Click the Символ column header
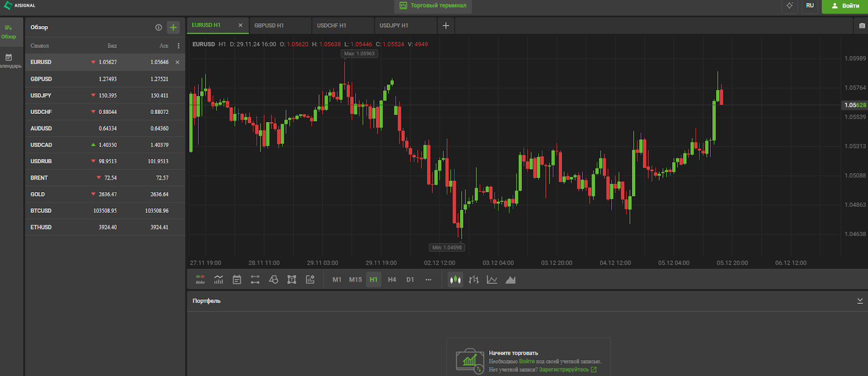The width and height of the screenshot is (868, 376). coord(40,46)
